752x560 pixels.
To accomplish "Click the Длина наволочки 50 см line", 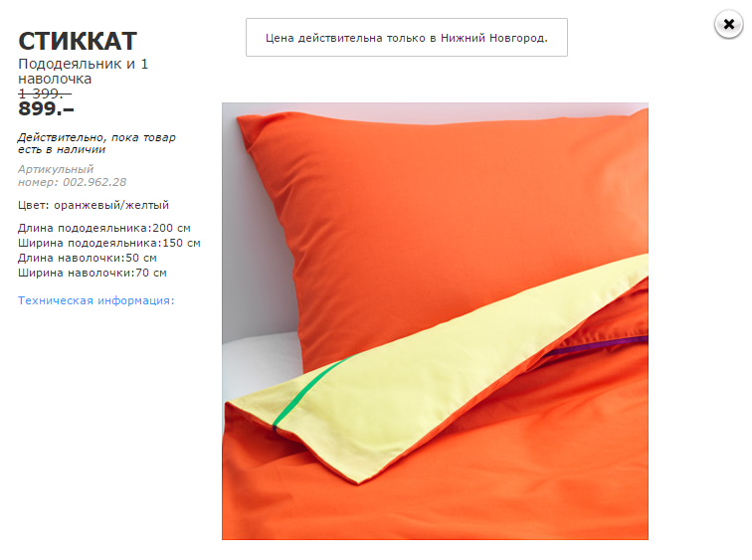I will click(88, 258).
